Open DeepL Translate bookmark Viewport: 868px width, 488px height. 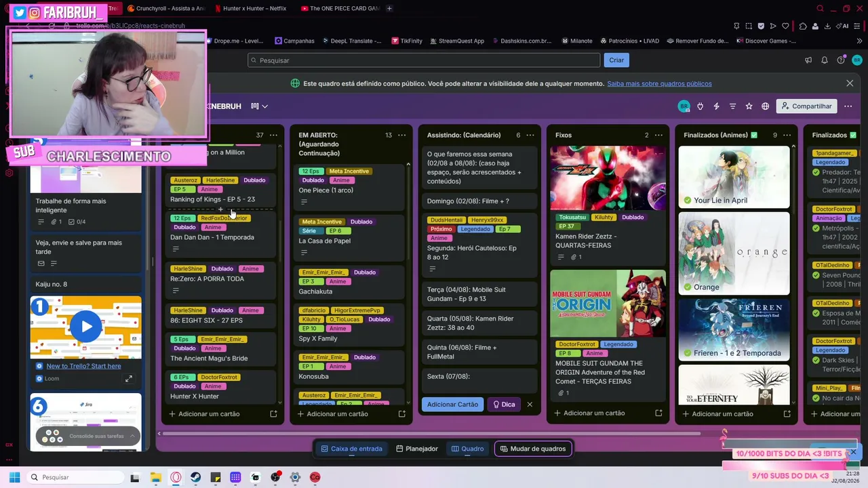coord(351,41)
